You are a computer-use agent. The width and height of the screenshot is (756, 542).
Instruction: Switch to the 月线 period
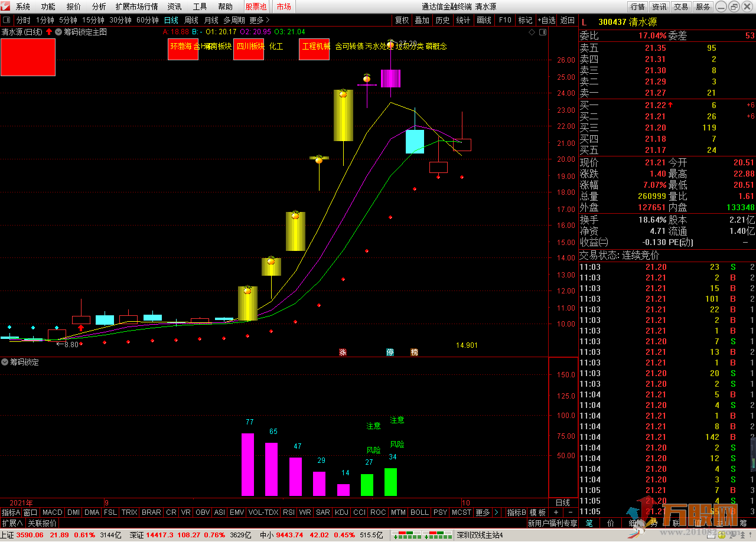click(x=211, y=20)
